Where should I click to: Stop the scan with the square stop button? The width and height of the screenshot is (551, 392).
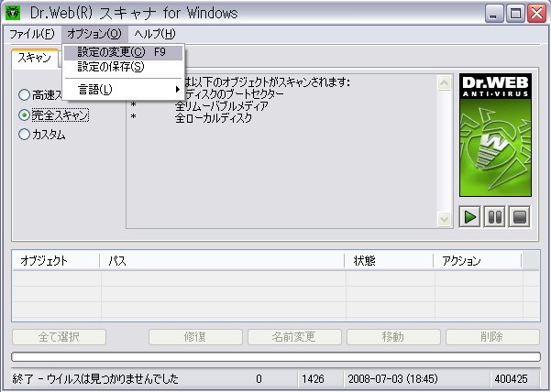pyautogui.click(x=520, y=217)
